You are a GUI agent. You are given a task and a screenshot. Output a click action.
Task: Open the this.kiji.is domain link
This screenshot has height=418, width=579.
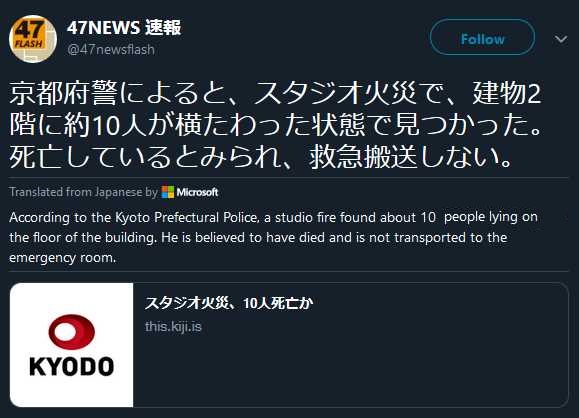pyautogui.click(x=173, y=326)
